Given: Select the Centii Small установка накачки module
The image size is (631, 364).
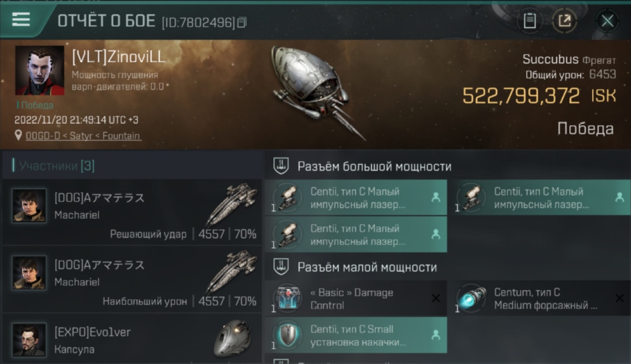Looking at the screenshot, I should tap(356, 335).
